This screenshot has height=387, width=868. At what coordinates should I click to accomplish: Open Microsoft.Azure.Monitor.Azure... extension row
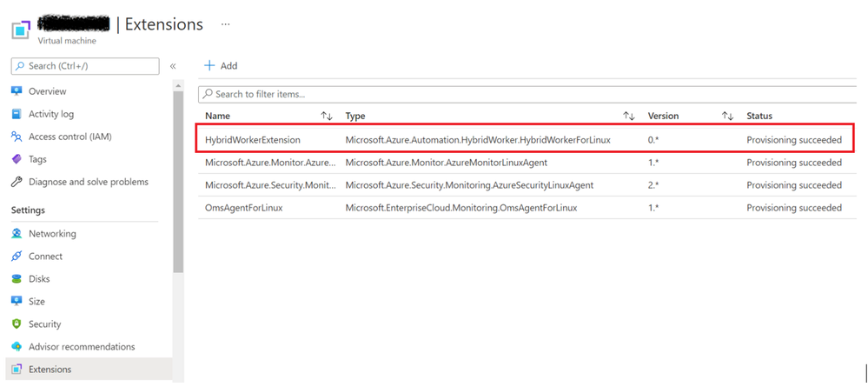tap(527, 163)
